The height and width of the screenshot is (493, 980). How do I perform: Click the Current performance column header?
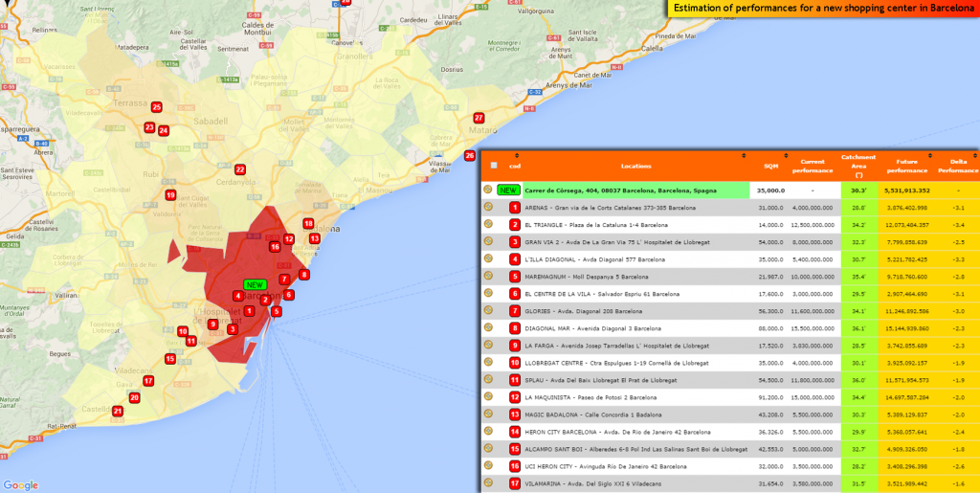(813, 166)
